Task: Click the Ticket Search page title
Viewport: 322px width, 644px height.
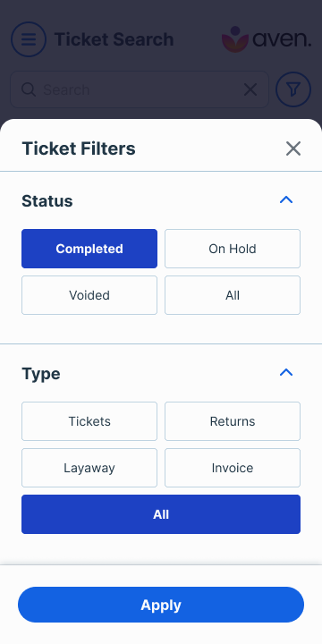Action: pos(114,39)
